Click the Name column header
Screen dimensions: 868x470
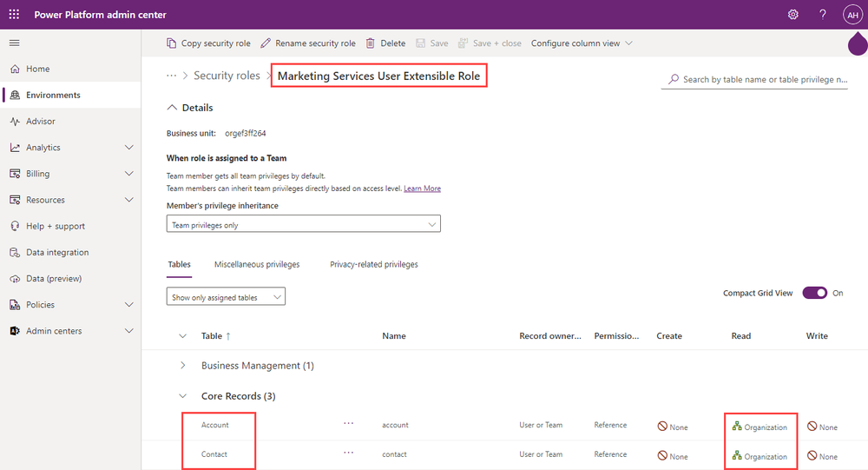pos(393,336)
